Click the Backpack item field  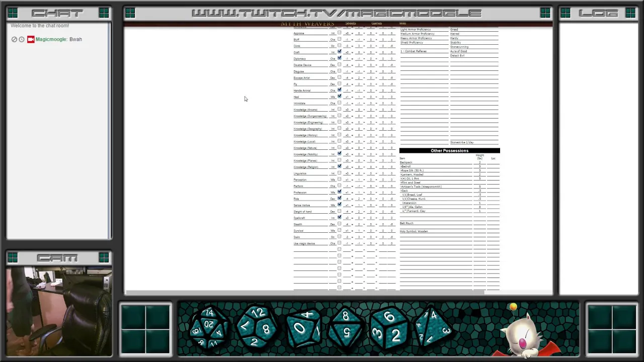[436, 162]
